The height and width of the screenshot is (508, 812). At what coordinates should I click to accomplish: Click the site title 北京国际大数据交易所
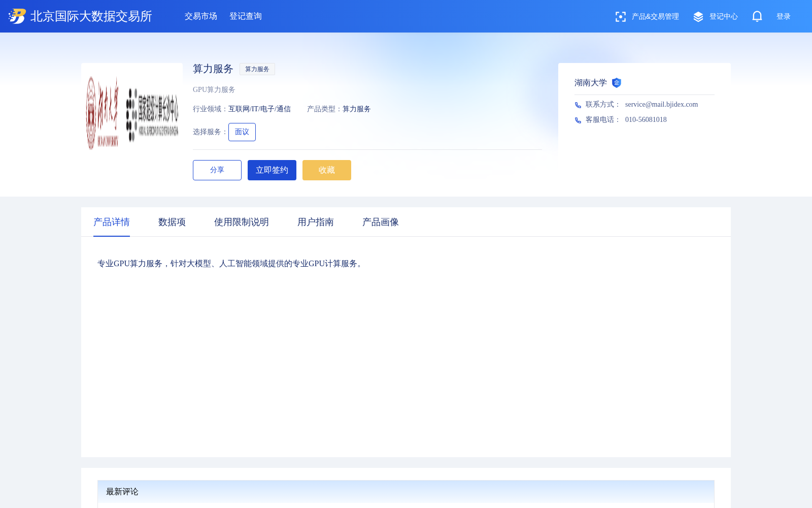(x=91, y=16)
